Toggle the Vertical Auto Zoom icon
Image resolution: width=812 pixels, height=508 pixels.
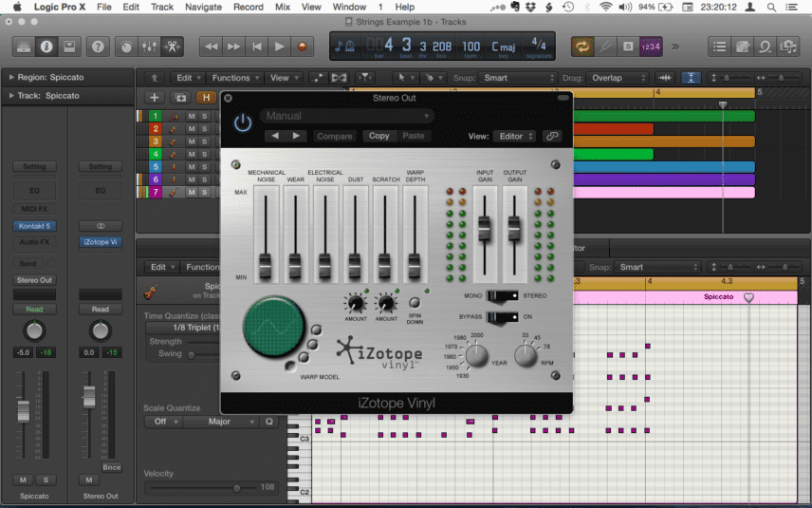[x=691, y=78]
